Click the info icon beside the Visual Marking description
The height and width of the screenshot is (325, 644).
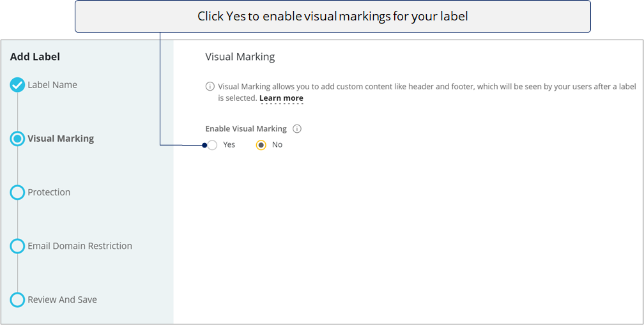210,87
